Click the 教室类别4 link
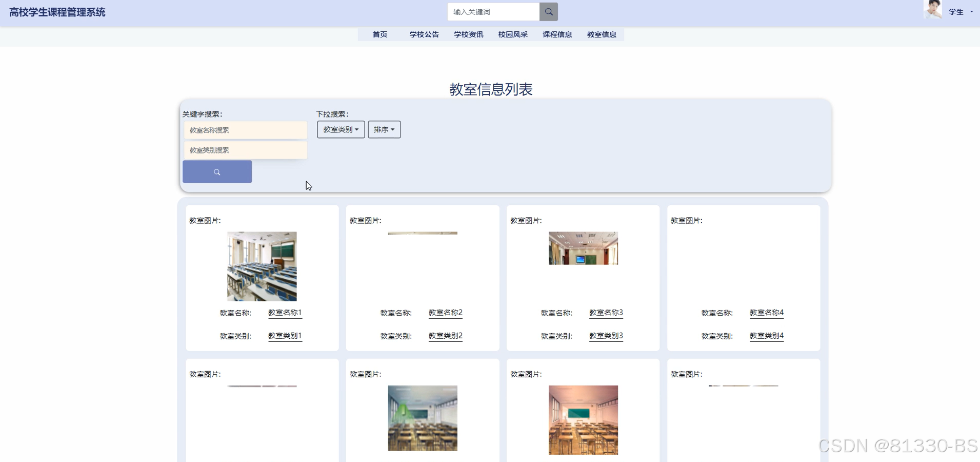 [767, 336]
